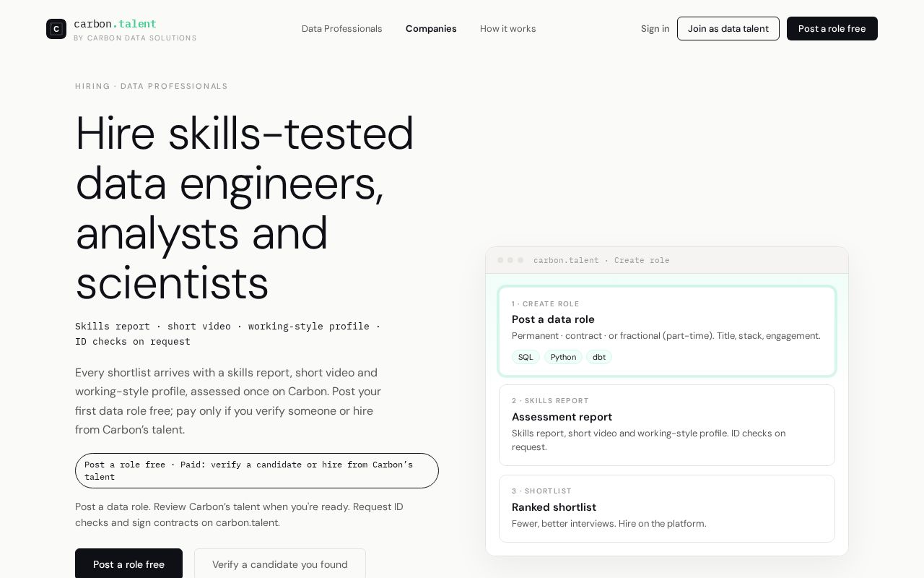The image size is (924, 578).
Task: Click the Python skill tag
Action: pos(563,357)
